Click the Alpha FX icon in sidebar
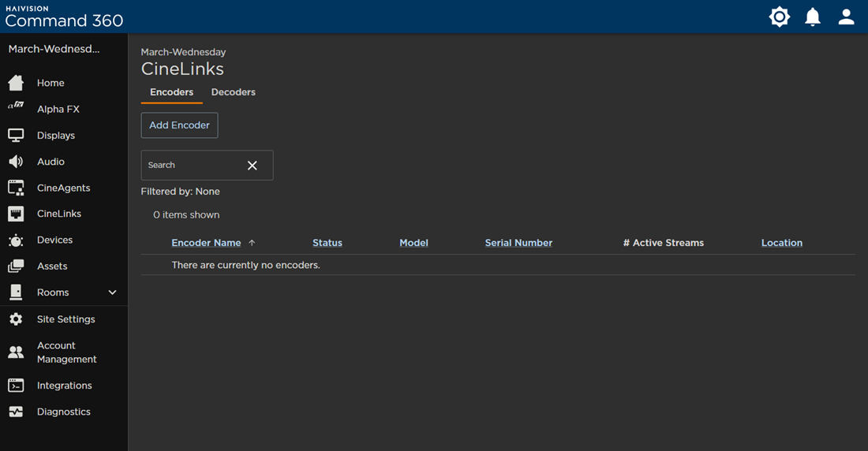The image size is (868, 451). tap(16, 105)
